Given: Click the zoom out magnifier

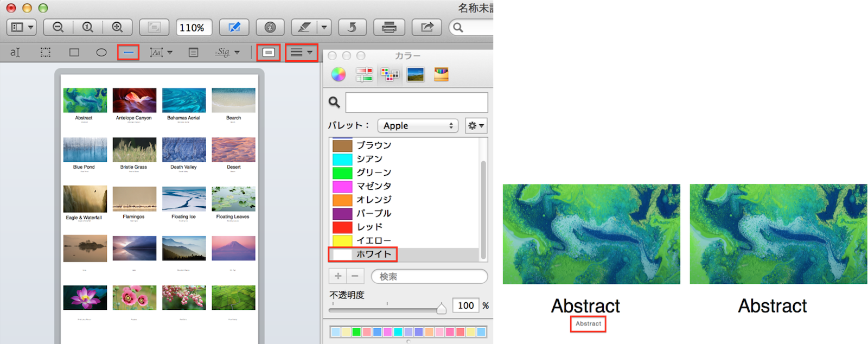Looking at the screenshot, I should tap(58, 27).
